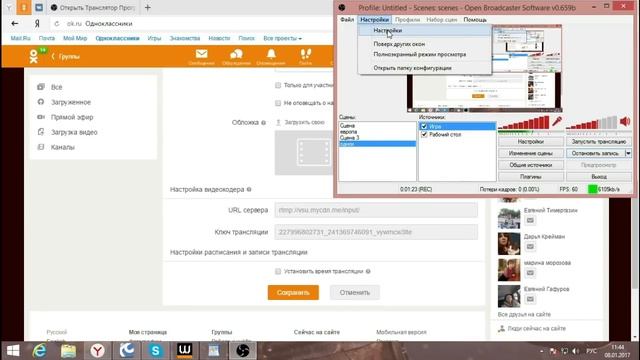Click the Odnoklassniki logo in orange header
The width and height of the screenshot is (640, 360).
click(x=34, y=56)
